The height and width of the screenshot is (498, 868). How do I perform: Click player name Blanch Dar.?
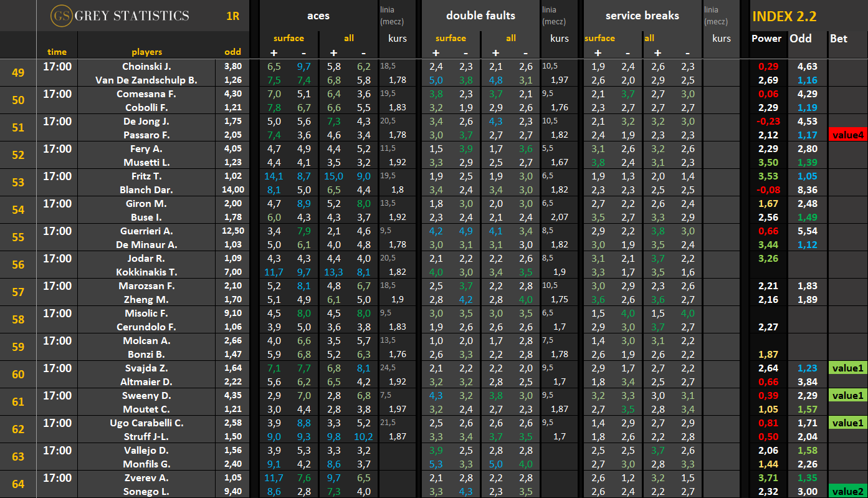pos(146,189)
